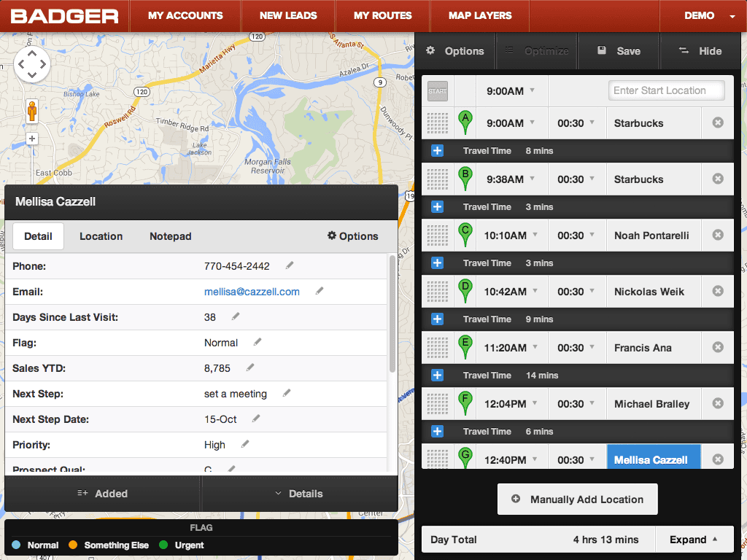Edit the Next Step pencil icon
This screenshot has height=560, width=747.
(287, 393)
